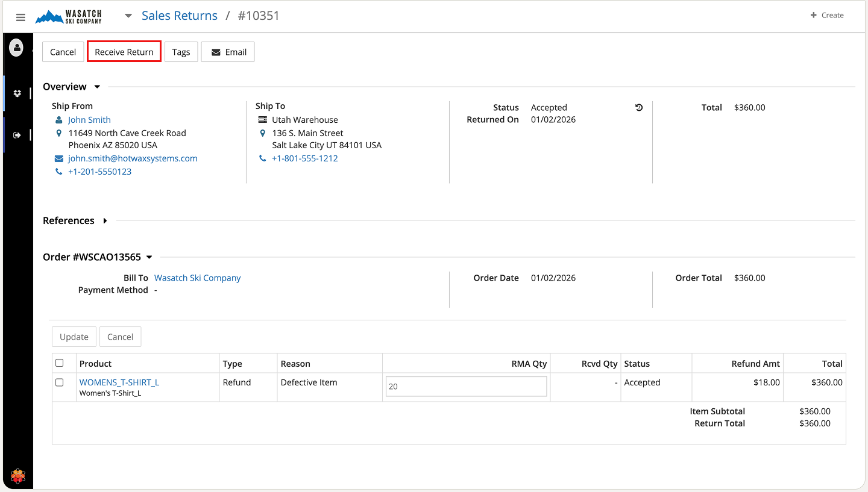Viewport: 868px width, 492px height.
Task: Click the user profile avatar in sidebar
Action: (16, 48)
